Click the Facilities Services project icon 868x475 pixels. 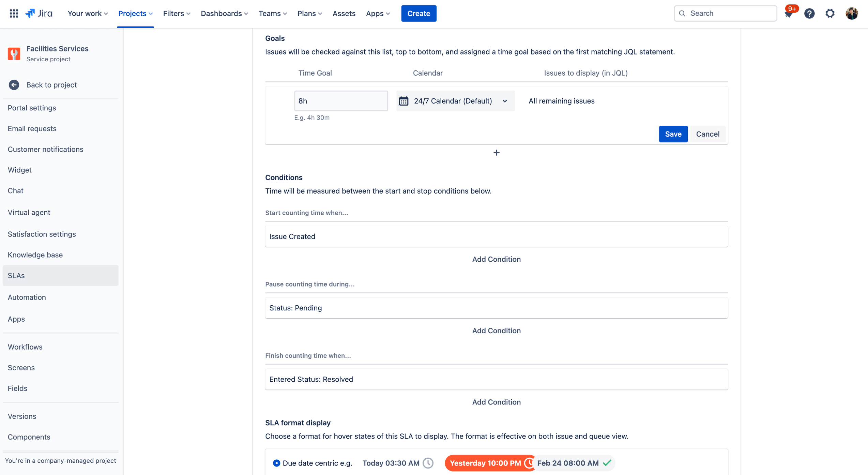14,53
